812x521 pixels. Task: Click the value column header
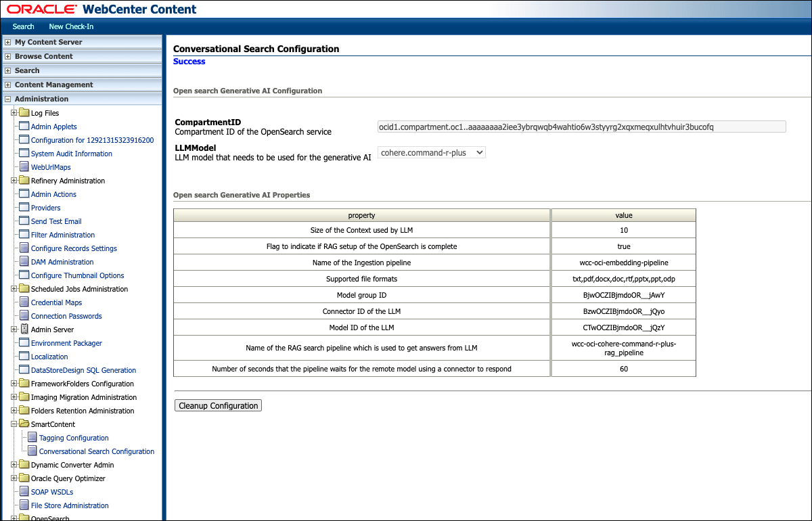point(624,215)
